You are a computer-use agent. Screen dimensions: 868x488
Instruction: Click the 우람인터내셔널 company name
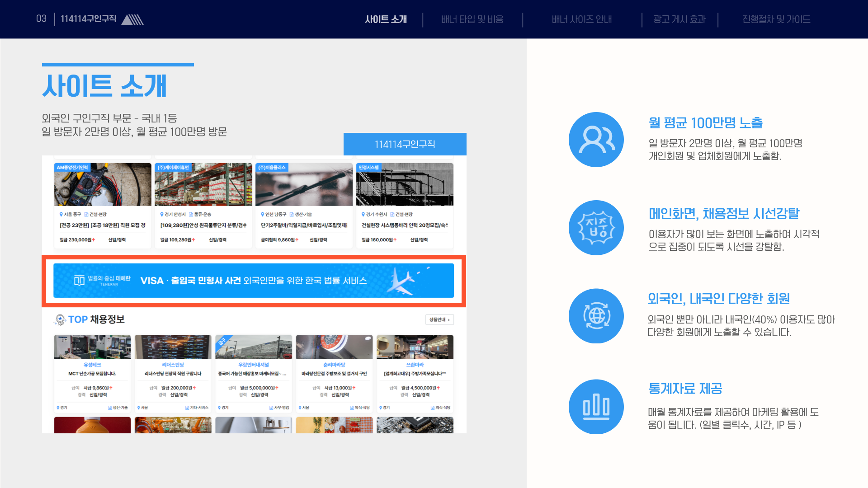click(254, 365)
